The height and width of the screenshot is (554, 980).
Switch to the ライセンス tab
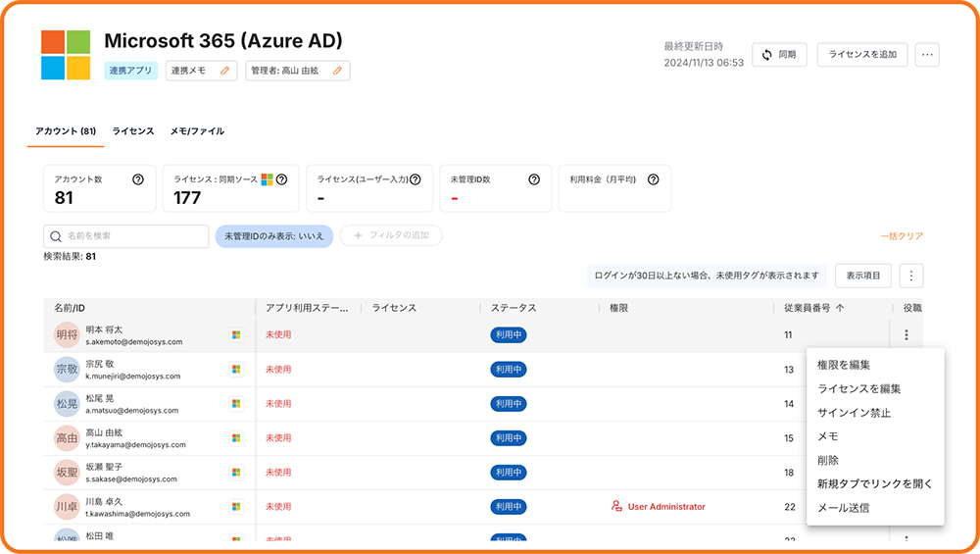[x=132, y=131]
